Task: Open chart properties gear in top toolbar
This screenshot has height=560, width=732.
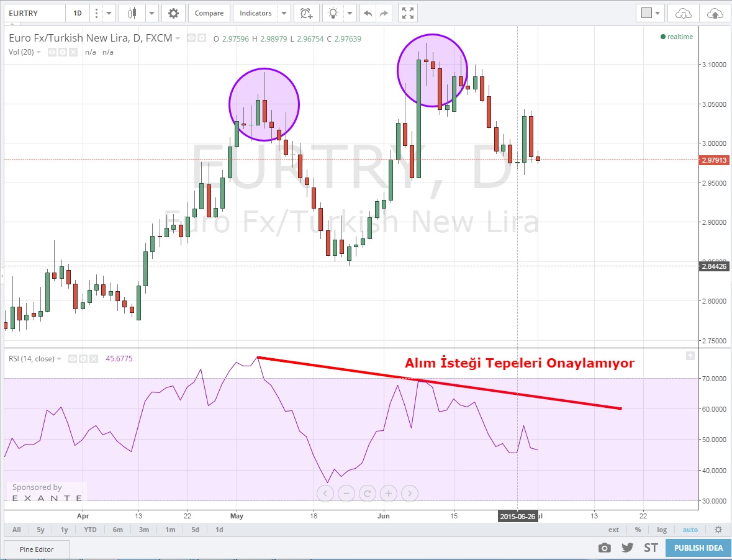Action: [173, 13]
